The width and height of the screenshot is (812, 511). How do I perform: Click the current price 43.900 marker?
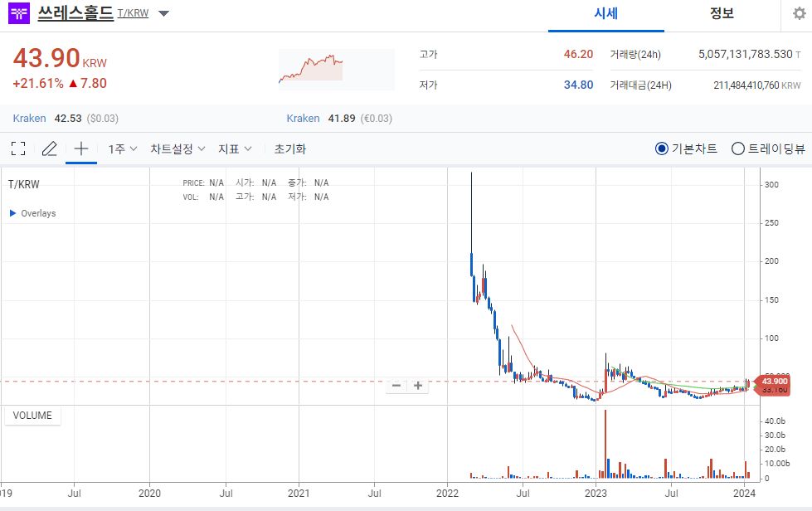pos(772,382)
